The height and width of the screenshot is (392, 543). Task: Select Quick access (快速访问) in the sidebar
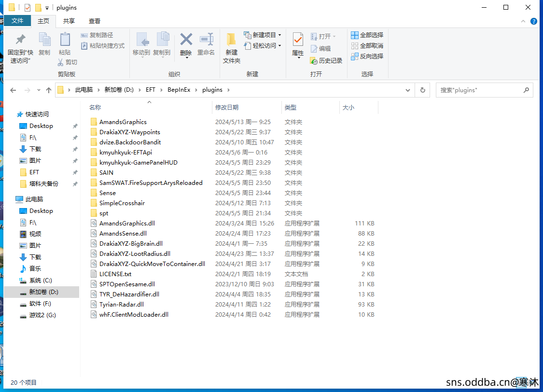tap(37, 114)
